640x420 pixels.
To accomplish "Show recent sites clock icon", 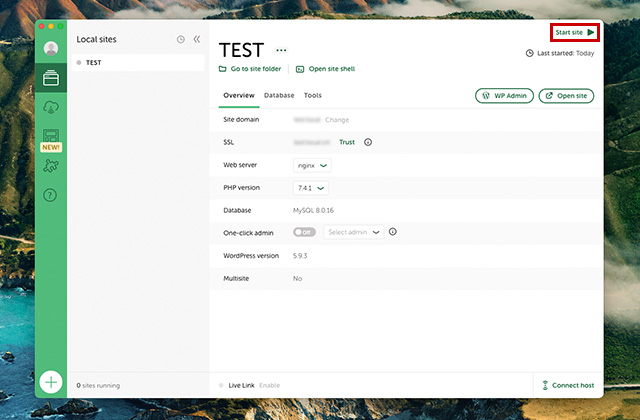I will tap(181, 39).
